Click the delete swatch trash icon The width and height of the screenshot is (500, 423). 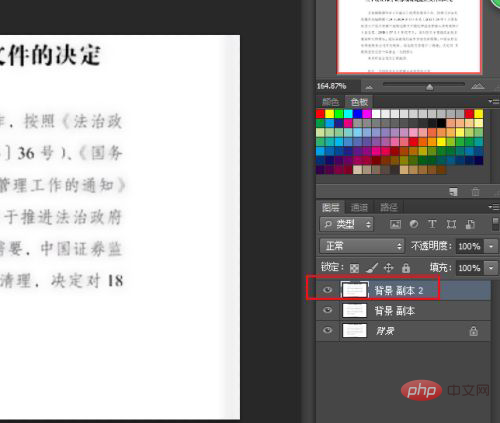[475, 191]
